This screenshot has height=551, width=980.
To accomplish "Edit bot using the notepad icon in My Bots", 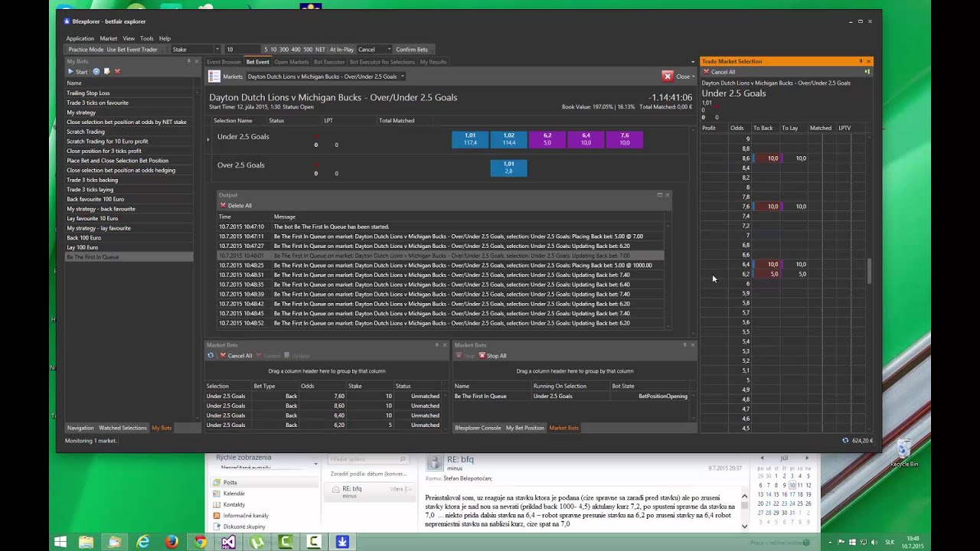I will coord(107,71).
